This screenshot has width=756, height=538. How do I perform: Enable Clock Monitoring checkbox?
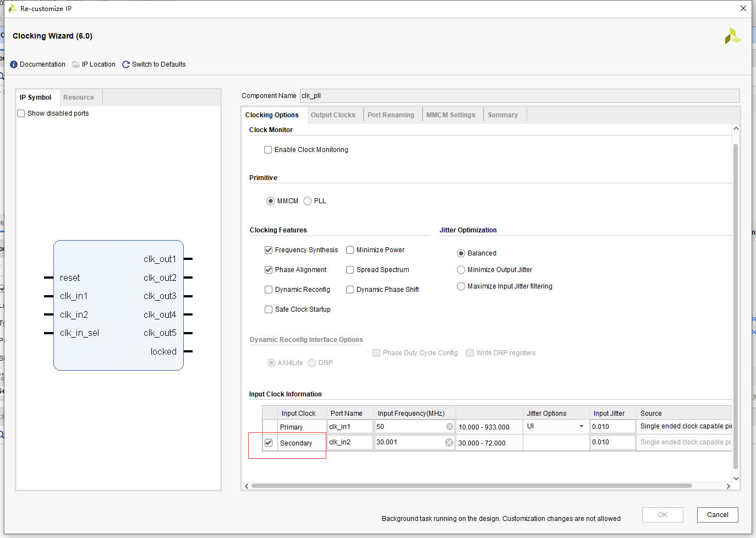(x=268, y=150)
